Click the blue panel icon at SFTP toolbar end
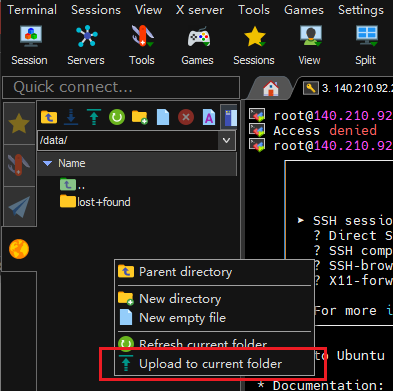Image resolution: width=393 pixels, height=391 pixels. point(230,117)
